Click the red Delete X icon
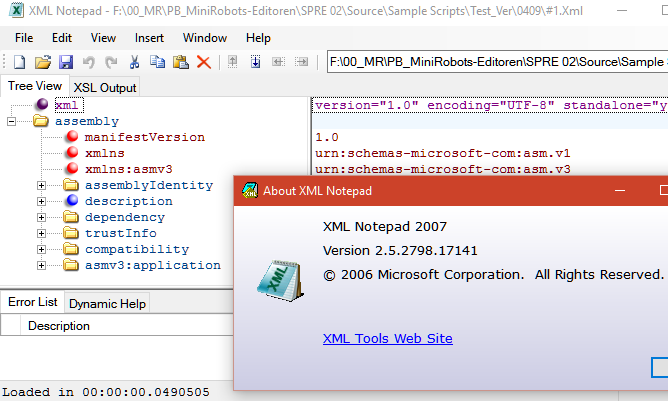The width and height of the screenshot is (668, 401). click(x=204, y=62)
